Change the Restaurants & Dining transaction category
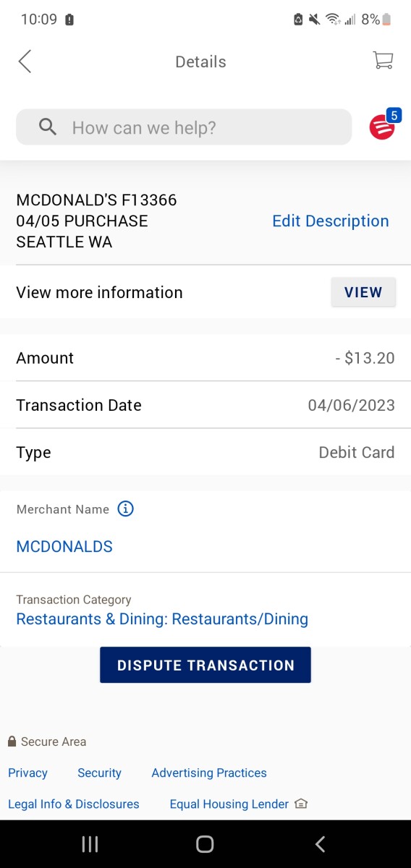Image resolution: width=411 pixels, height=868 pixels. (x=162, y=619)
